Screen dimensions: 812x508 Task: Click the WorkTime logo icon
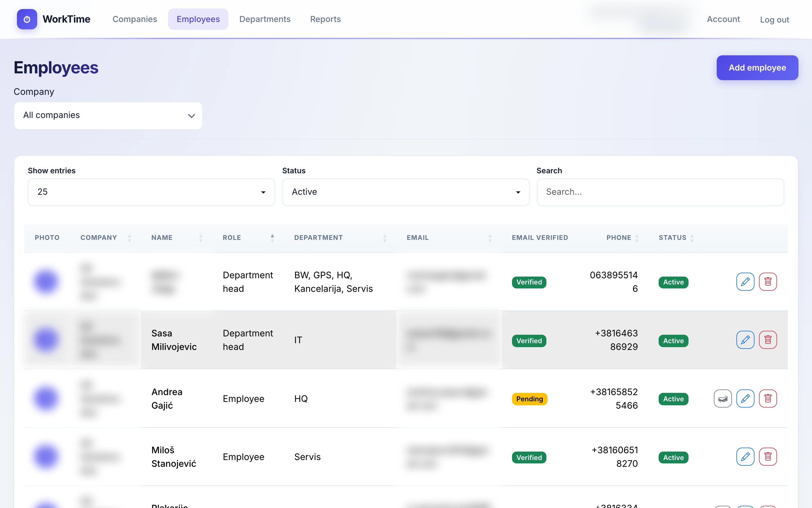(27, 19)
